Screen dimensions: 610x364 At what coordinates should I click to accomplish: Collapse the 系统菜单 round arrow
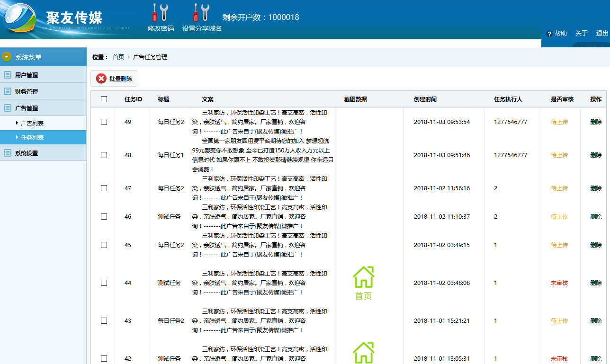pyautogui.click(x=7, y=57)
